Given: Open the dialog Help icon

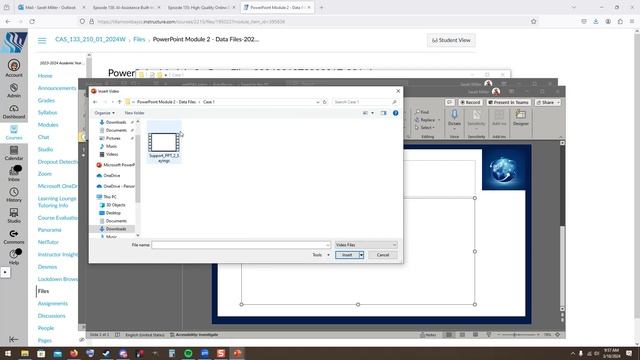Looking at the screenshot, I should pyautogui.click(x=396, y=113).
